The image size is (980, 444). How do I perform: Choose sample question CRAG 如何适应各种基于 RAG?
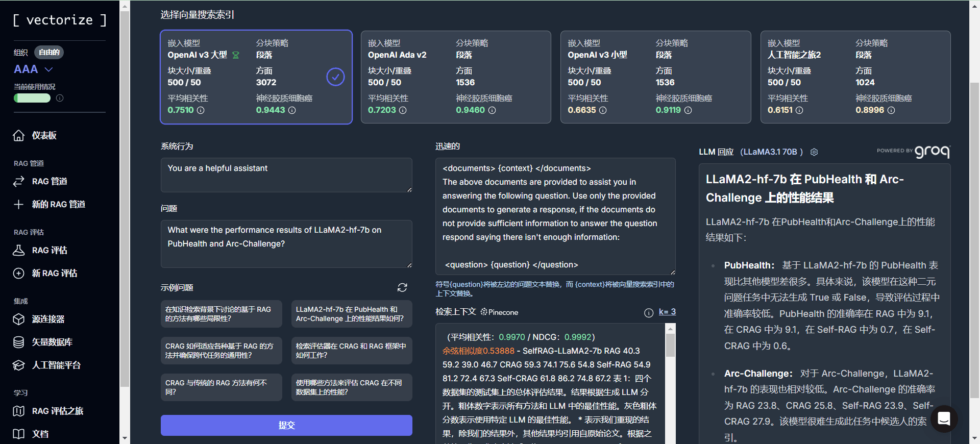coord(221,351)
